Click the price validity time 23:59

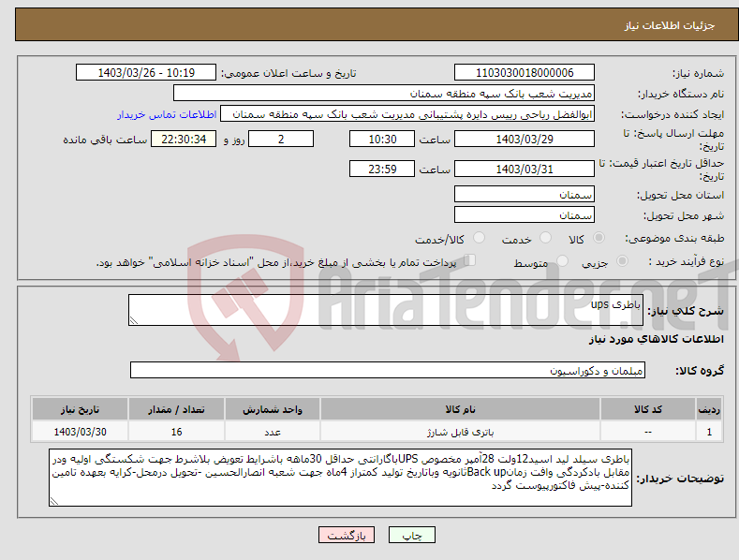point(382,169)
